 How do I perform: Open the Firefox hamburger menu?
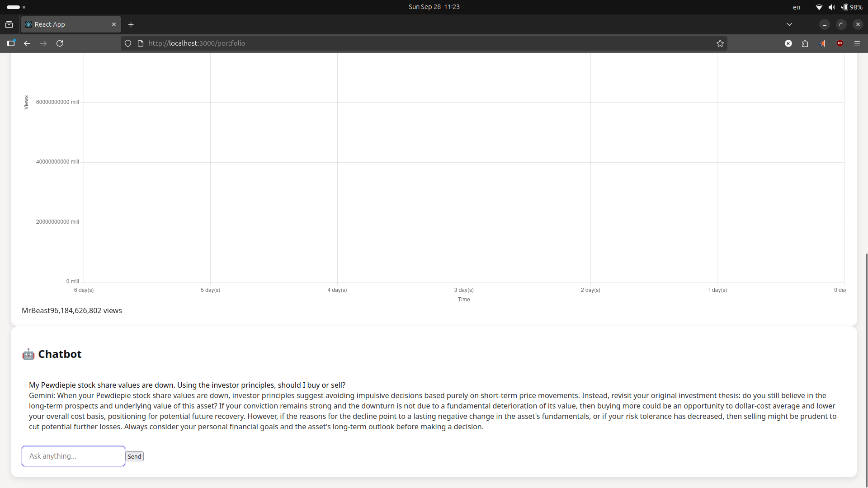[x=857, y=43]
